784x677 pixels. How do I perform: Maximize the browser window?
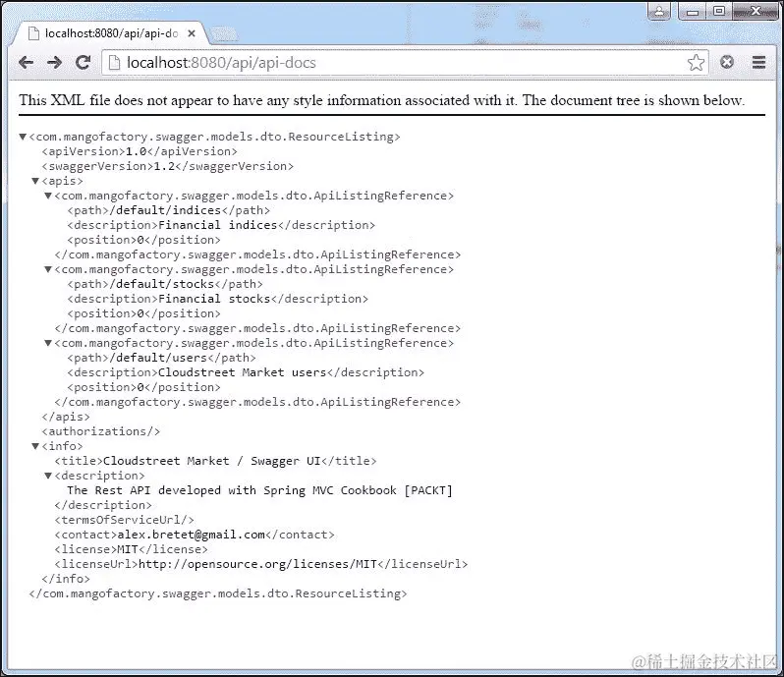point(719,11)
